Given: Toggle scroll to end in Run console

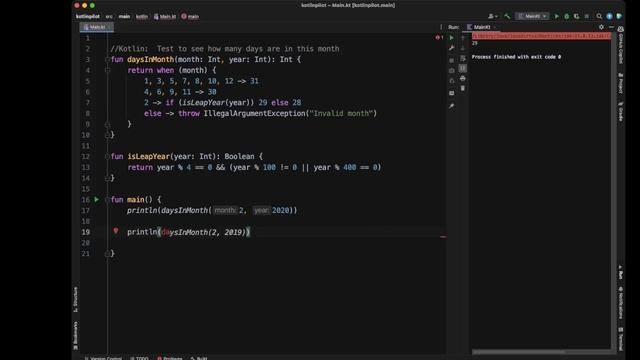Looking at the screenshot, I should (462, 68).
